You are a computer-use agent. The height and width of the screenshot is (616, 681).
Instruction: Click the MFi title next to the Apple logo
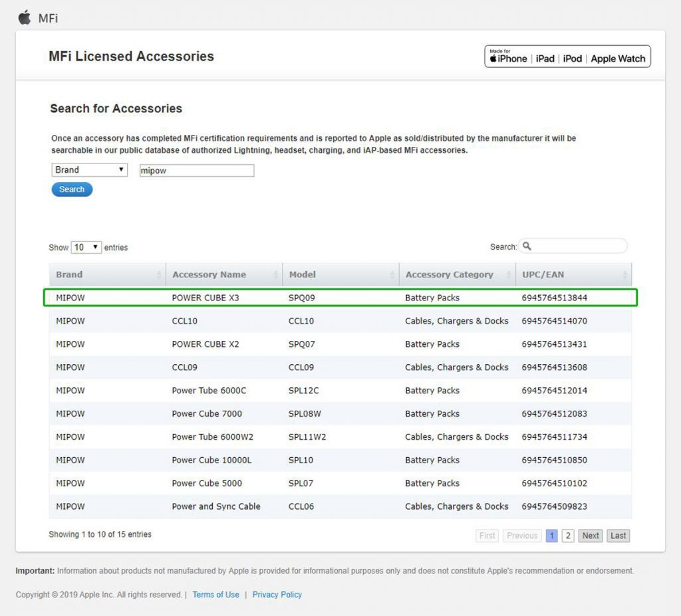click(48, 18)
